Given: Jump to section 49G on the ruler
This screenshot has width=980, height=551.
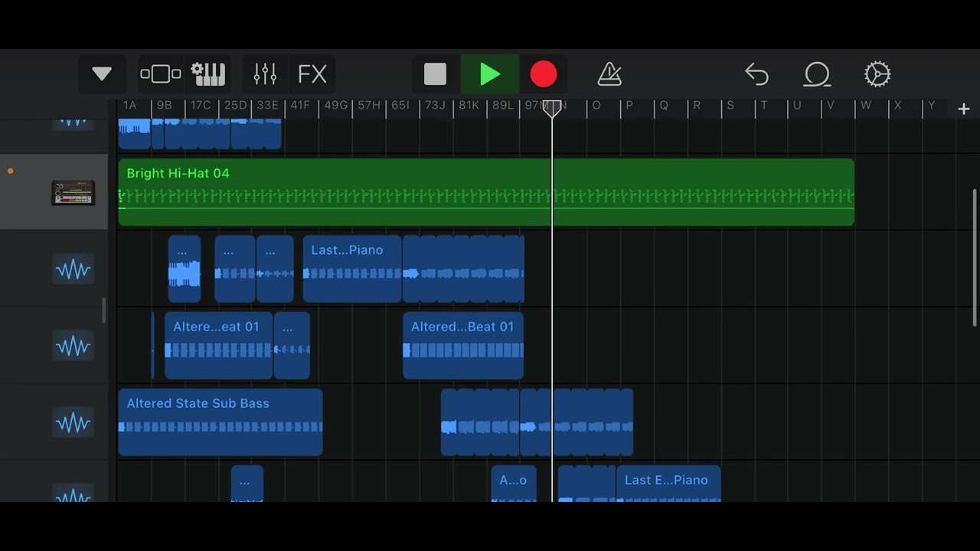Looking at the screenshot, I should (336, 106).
